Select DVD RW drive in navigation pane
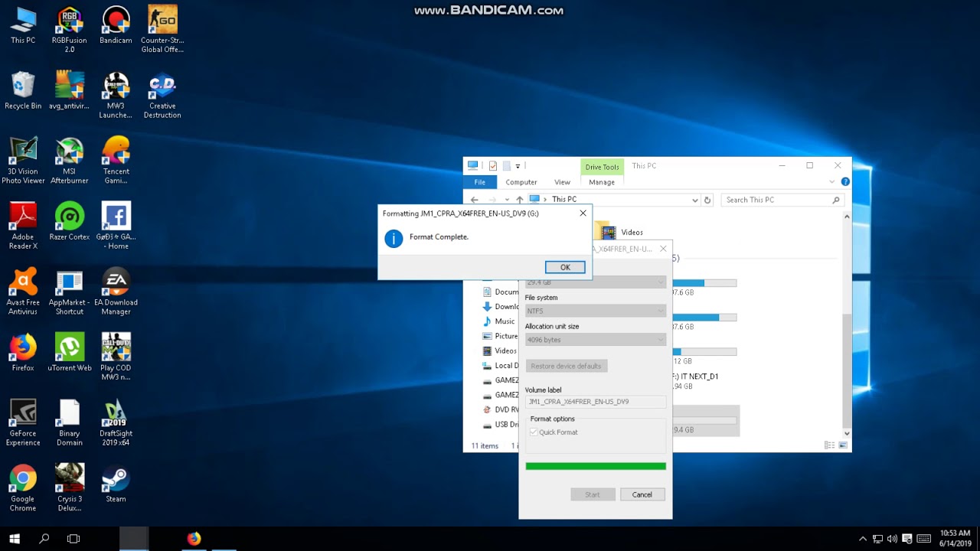The width and height of the screenshot is (980, 551). pyautogui.click(x=500, y=409)
